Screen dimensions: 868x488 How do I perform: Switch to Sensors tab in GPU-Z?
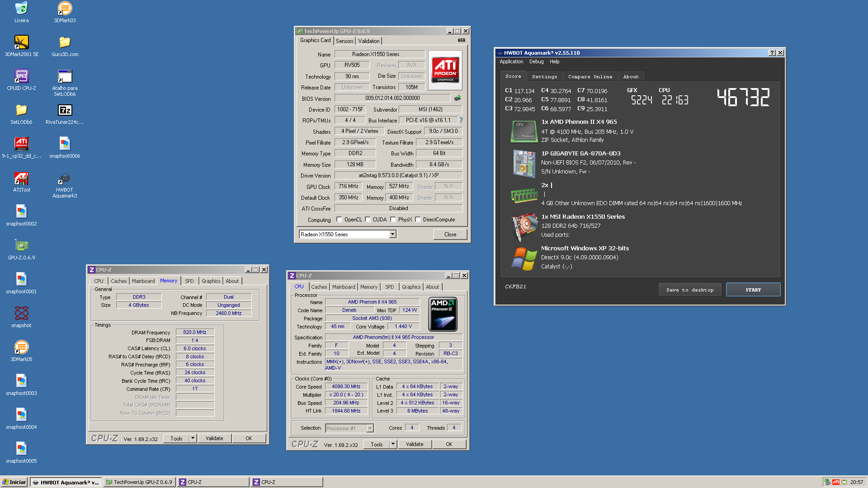[x=344, y=41]
